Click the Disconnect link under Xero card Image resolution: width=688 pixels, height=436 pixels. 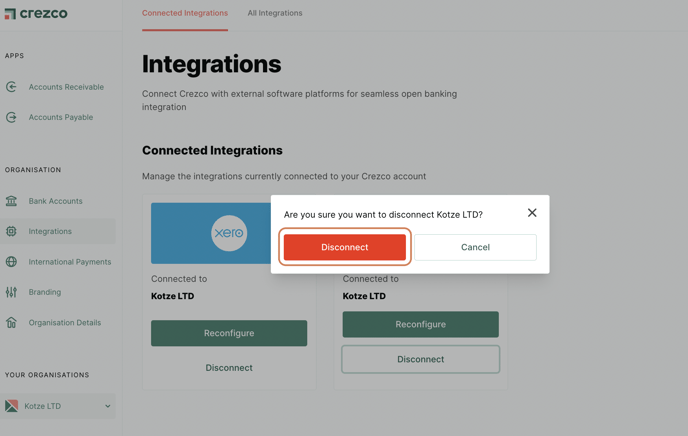tap(229, 368)
